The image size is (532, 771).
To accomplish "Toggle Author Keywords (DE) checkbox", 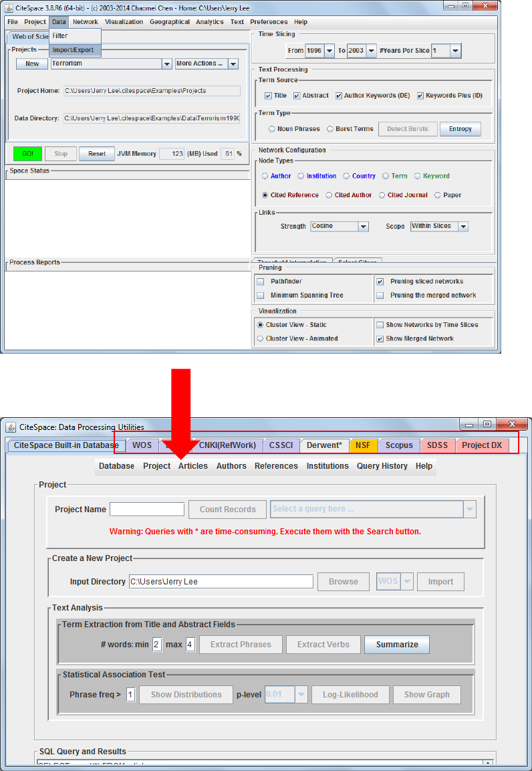I will tap(339, 96).
